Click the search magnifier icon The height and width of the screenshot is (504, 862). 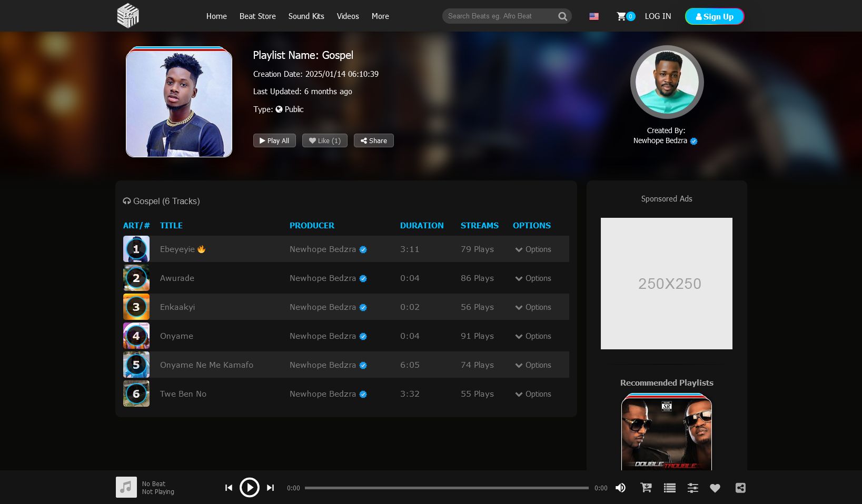562,16
